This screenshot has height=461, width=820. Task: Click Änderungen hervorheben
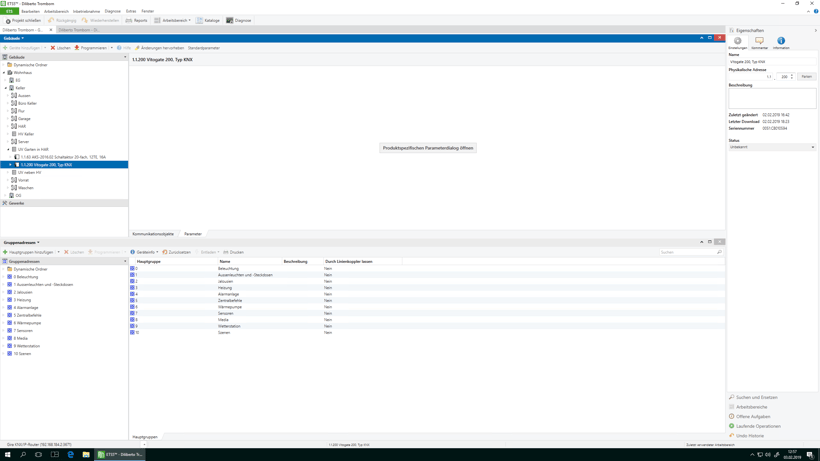click(160, 48)
